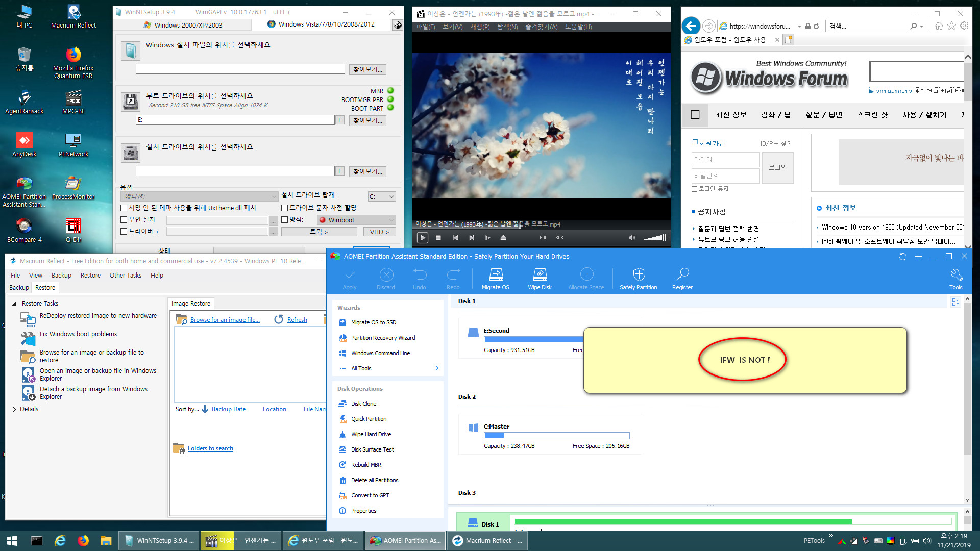Enable 무인 설치 checkbox in WinNTSetup

(x=124, y=220)
